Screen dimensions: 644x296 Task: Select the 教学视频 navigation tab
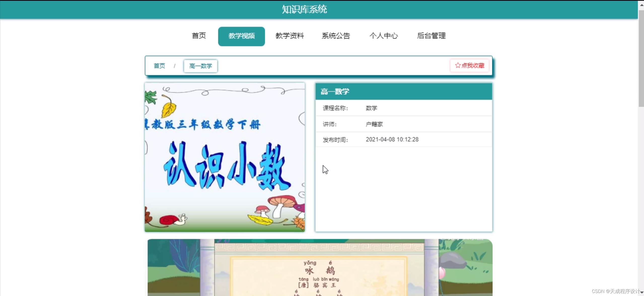241,36
